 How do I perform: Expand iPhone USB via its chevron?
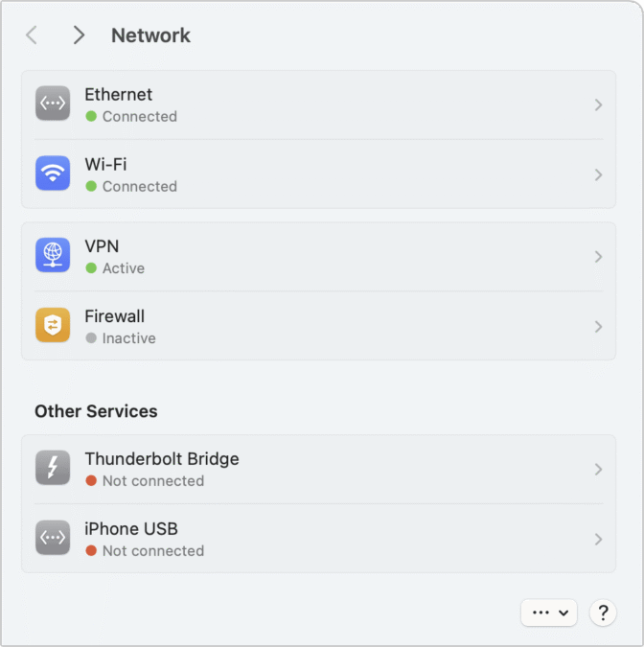(598, 540)
